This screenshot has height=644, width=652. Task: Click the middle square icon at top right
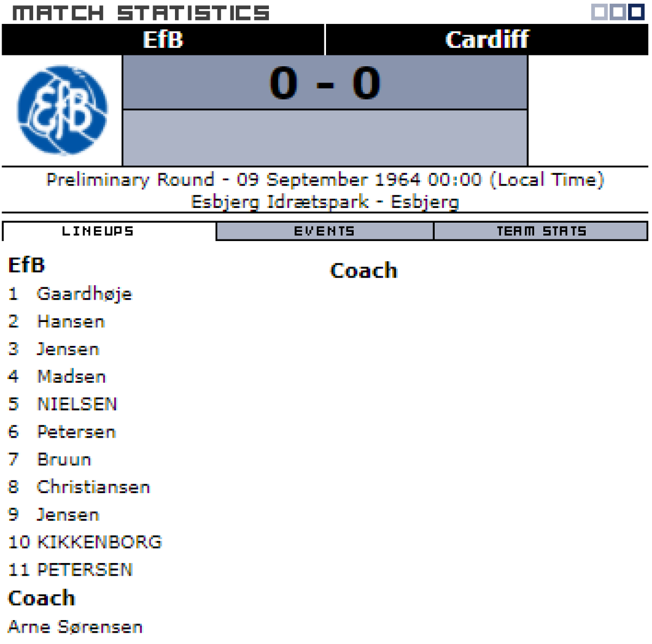coord(618,12)
